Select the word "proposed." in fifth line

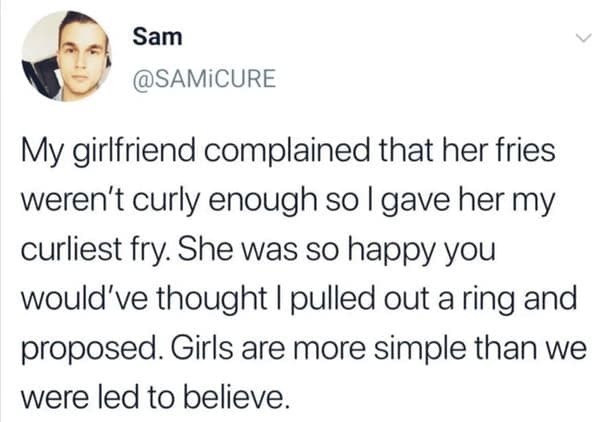(89, 351)
